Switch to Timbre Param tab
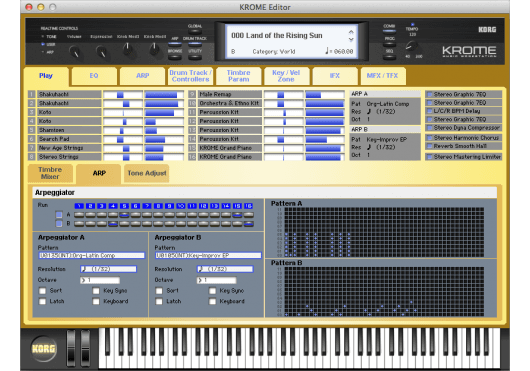This screenshot has height=371, width=530. point(239,76)
